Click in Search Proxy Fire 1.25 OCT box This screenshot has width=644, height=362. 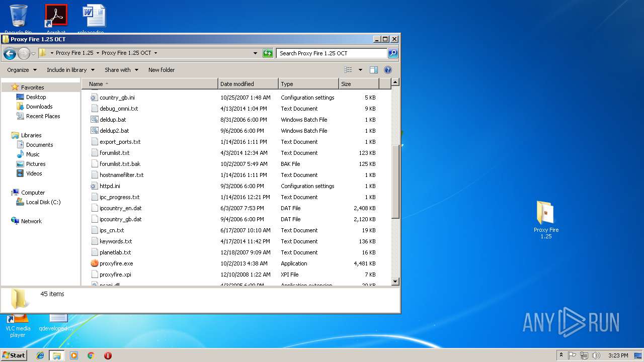331,53
